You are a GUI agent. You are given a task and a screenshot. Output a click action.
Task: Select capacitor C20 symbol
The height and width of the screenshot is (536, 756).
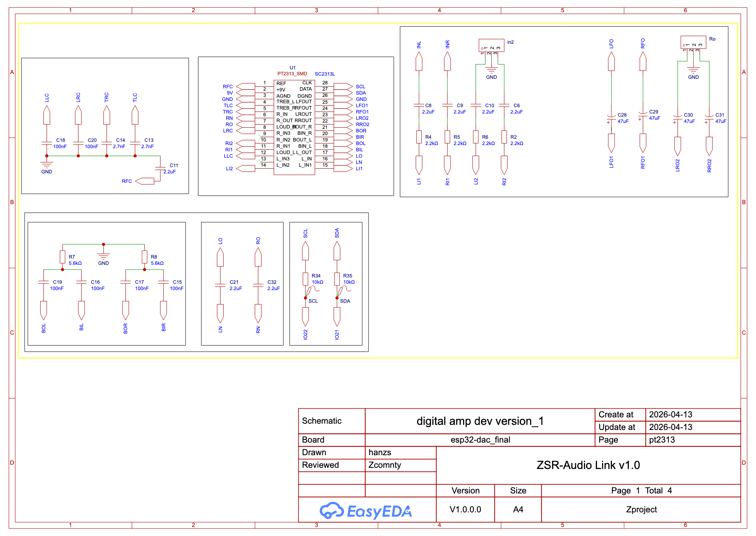pyautogui.click(x=78, y=143)
